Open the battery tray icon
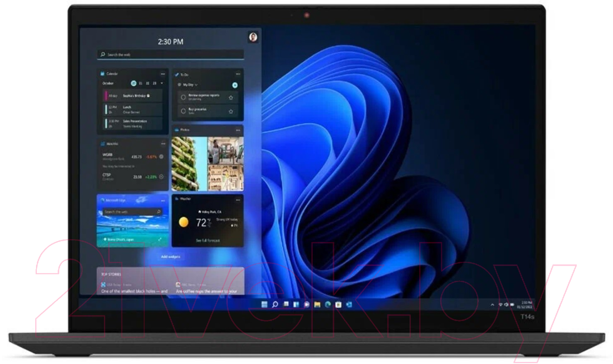The height and width of the screenshot is (364, 613). pos(512,305)
